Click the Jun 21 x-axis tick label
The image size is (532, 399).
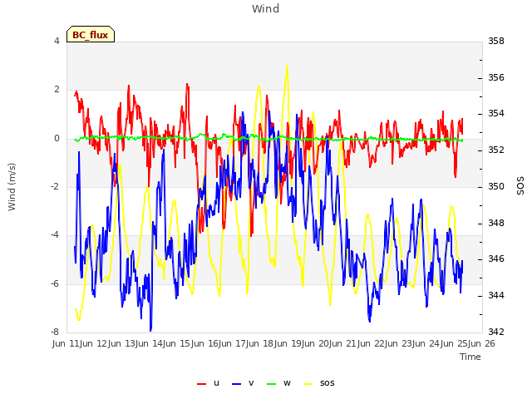(344, 343)
